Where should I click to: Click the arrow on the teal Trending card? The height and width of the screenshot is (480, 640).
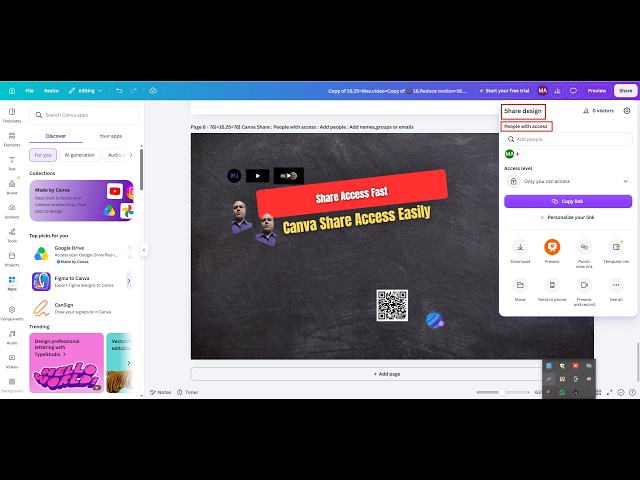point(129,363)
